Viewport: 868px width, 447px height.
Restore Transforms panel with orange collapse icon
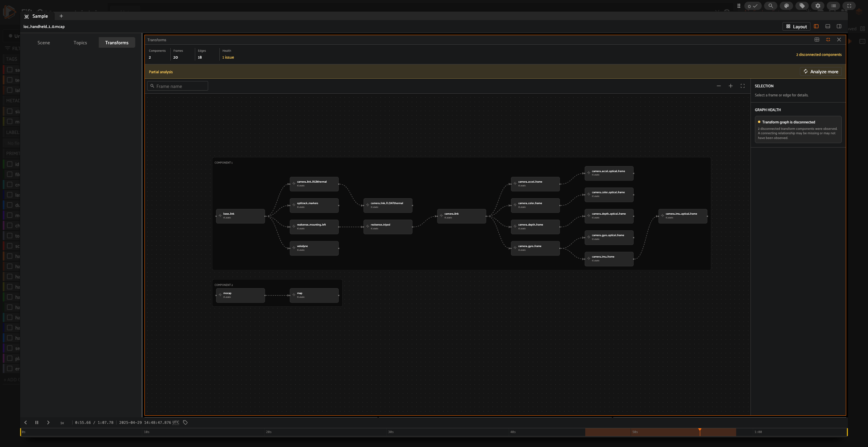click(828, 40)
